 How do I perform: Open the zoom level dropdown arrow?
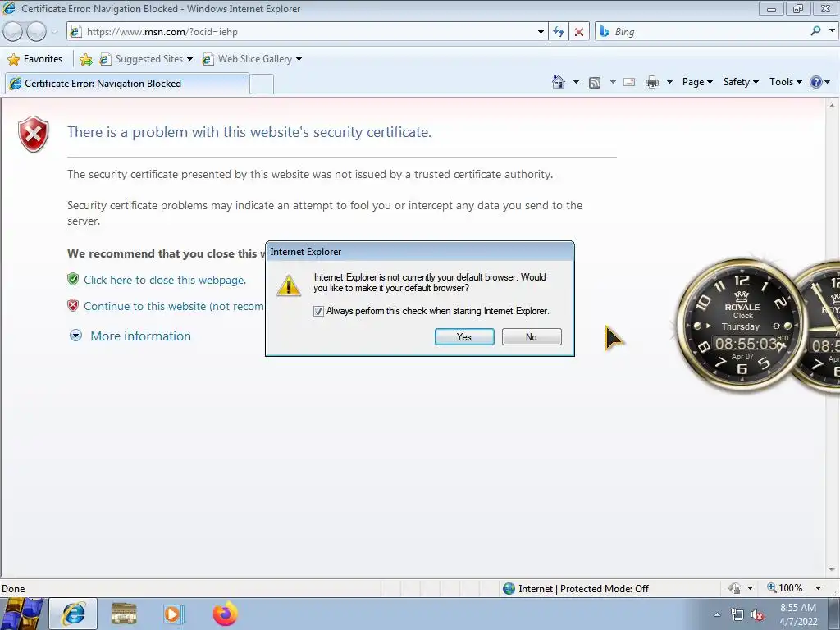coord(818,588)
